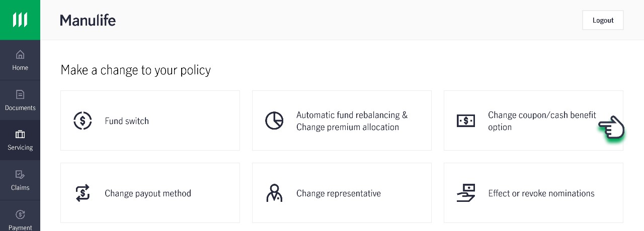Open the Payment sidebar icon

(x=20, y=214)
